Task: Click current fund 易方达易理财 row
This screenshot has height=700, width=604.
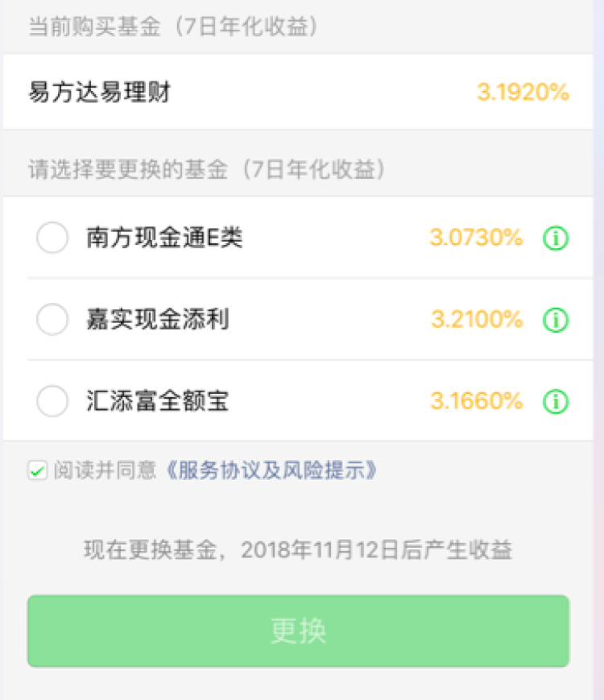Action: [298, 92]
